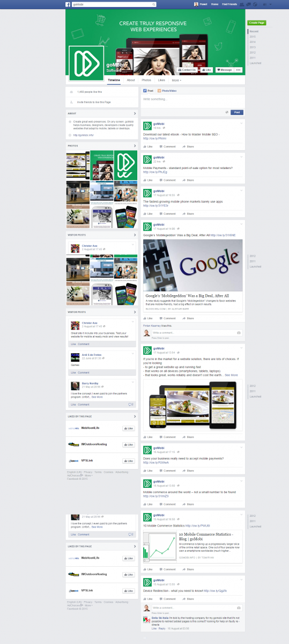
Task: Click the search magnifier icon
Action: [x=154, y=4]
